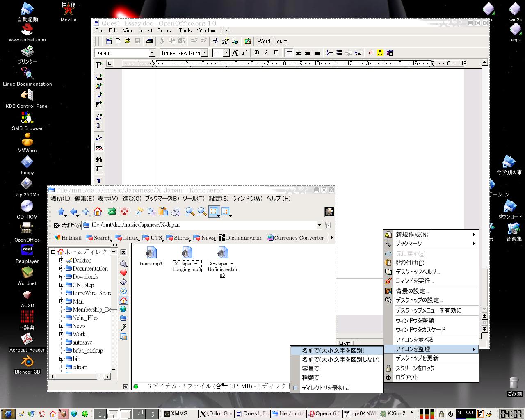Set right alignment in OpenOffice

point(308,52)
